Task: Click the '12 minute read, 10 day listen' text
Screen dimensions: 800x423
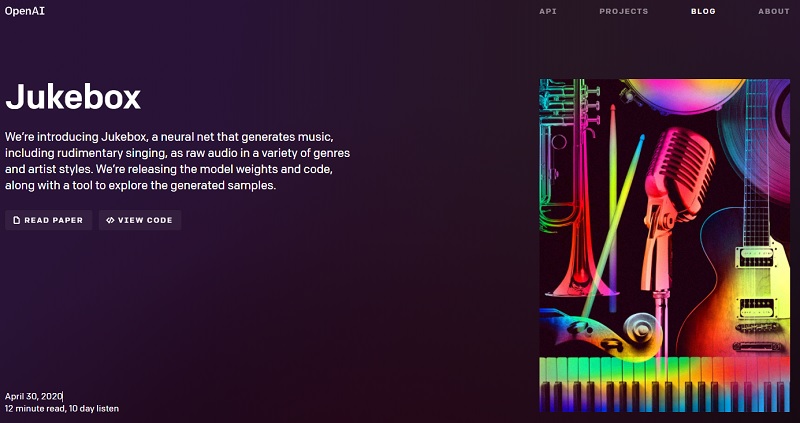Action: tap(62, 409)
